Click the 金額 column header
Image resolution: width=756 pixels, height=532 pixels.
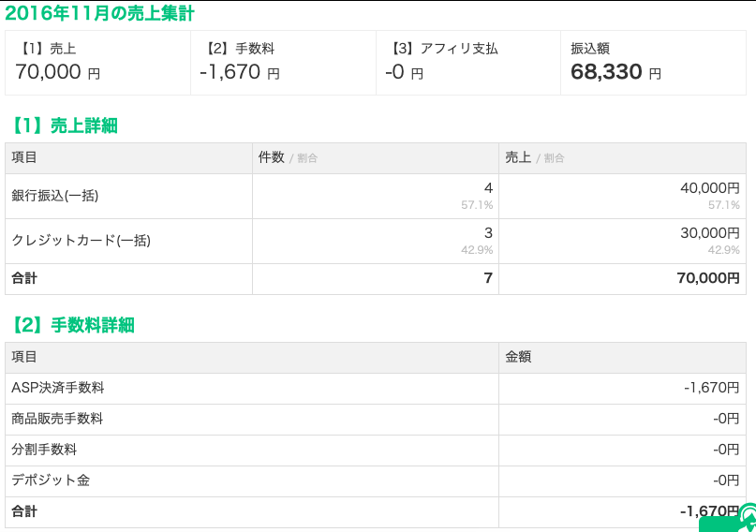coord(518,357)
